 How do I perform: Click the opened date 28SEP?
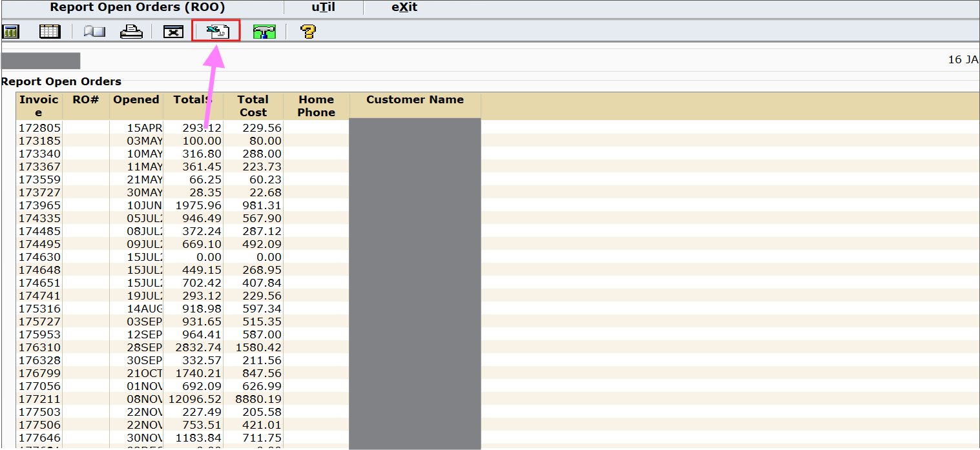pos(145,347)
